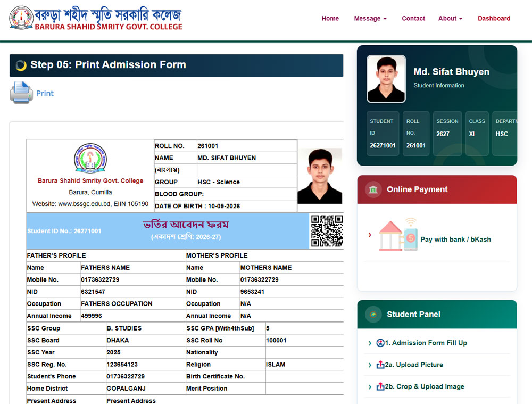Click the Student ID 26271001 card tile

click(383, 134)
